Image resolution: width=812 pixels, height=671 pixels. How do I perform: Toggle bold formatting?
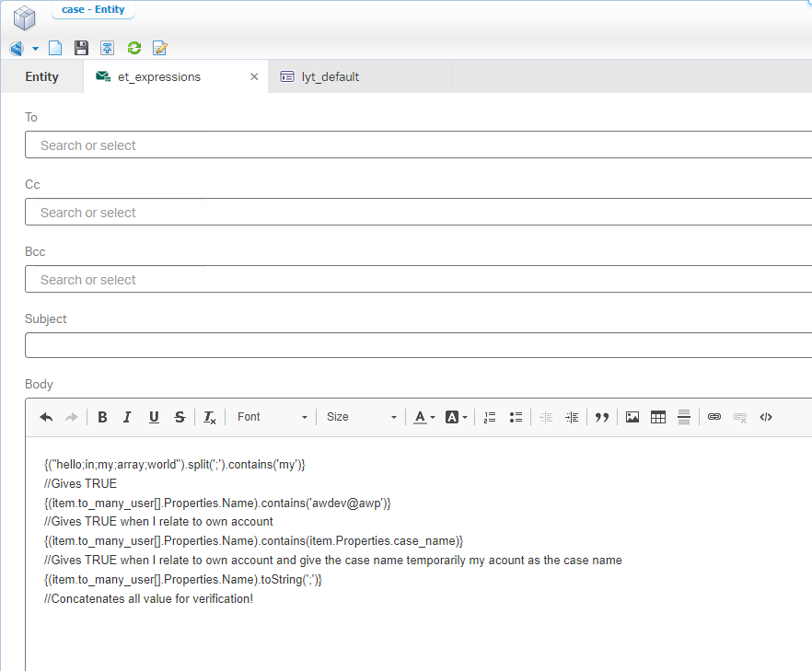click(x=102, y=417)
